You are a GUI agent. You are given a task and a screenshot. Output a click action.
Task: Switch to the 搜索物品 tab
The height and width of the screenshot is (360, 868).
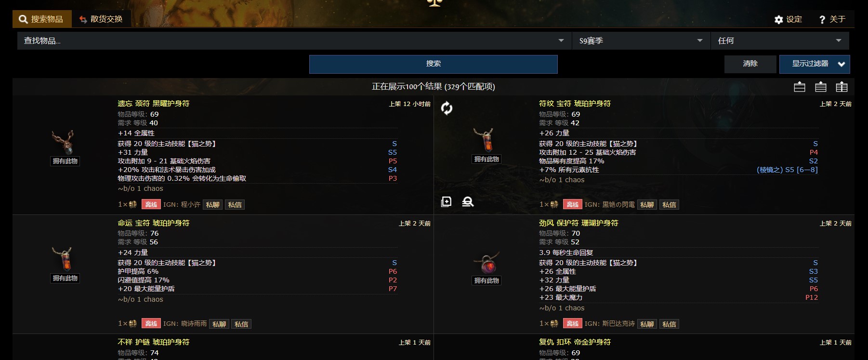pyautogui.click(x=41, y=19)
